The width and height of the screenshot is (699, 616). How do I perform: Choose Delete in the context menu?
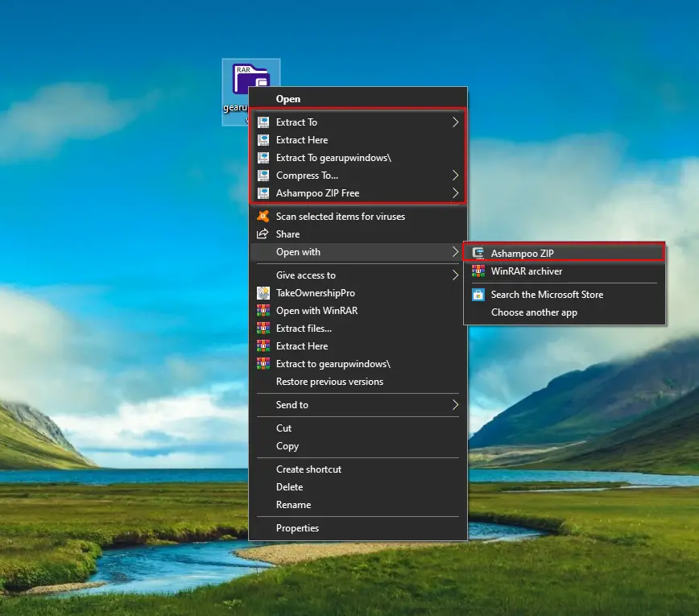tap(358, 487)
